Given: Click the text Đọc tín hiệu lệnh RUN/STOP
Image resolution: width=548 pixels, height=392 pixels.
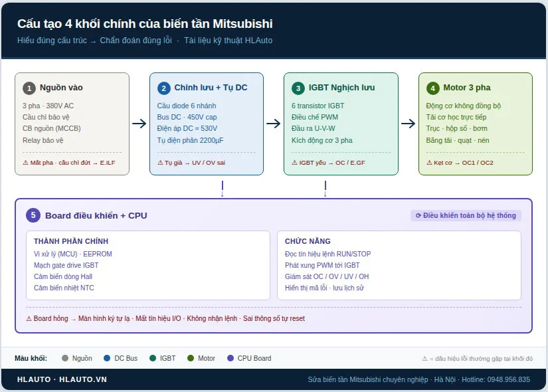Looking at the screenshot, I should tap(328, 254).
